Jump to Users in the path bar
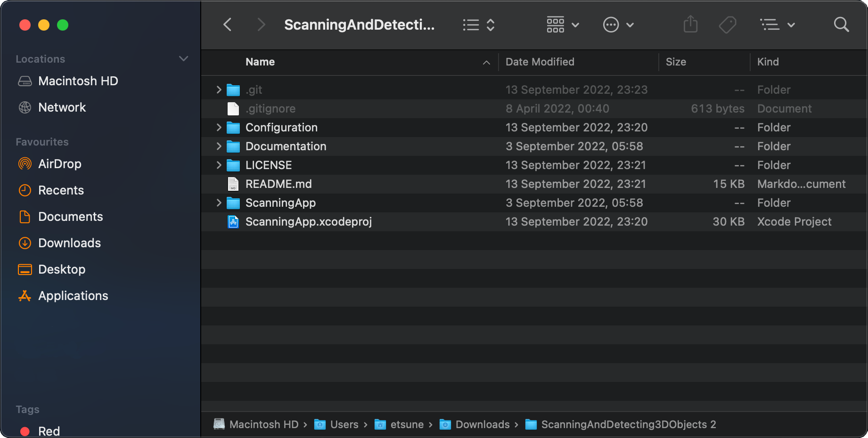 click(x=344, y=424)
